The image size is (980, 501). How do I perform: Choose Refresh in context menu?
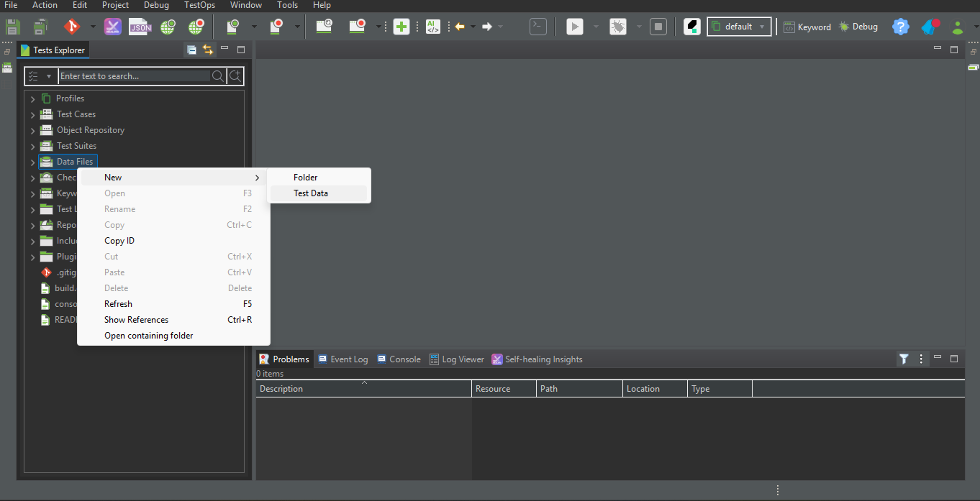118,304
